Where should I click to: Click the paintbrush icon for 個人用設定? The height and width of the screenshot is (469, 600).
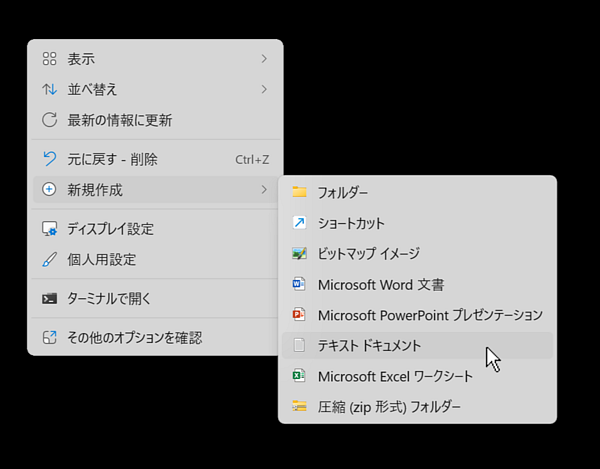(x=49, y=259)
